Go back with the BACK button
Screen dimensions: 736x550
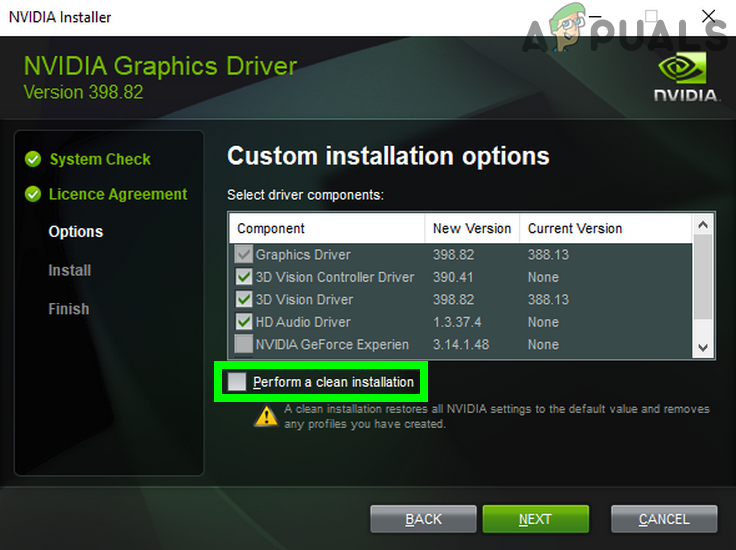[x=423, y=519]
